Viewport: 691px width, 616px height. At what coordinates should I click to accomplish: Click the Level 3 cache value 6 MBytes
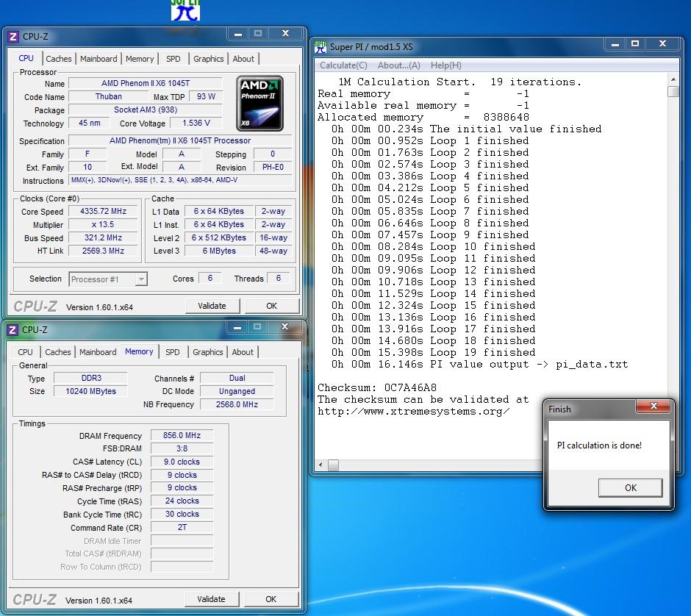219,251
